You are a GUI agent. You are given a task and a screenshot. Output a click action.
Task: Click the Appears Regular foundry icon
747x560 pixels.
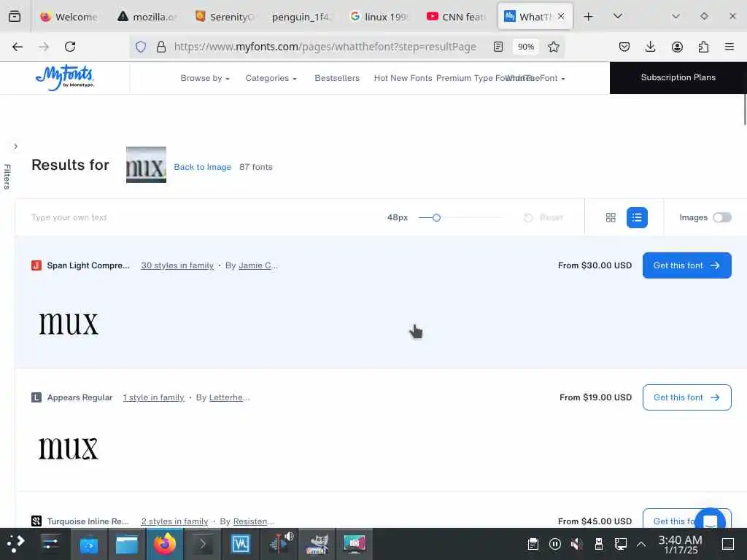tap(36, 397)
